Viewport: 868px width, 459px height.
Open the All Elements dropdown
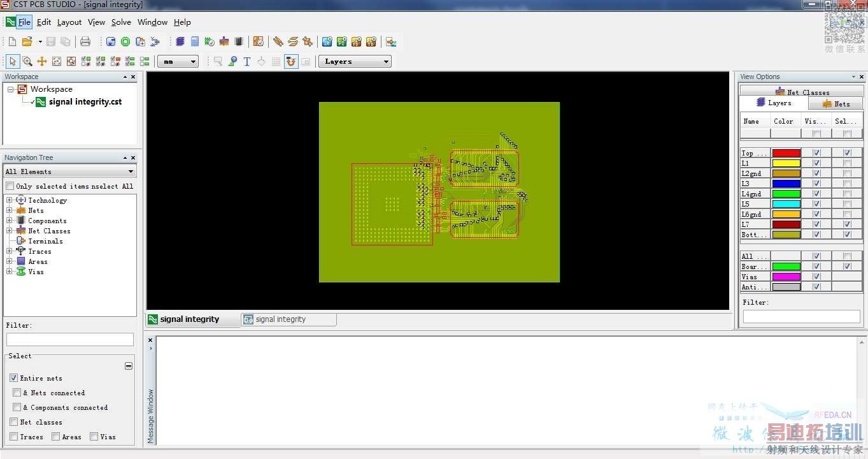(x=70, y=171)
